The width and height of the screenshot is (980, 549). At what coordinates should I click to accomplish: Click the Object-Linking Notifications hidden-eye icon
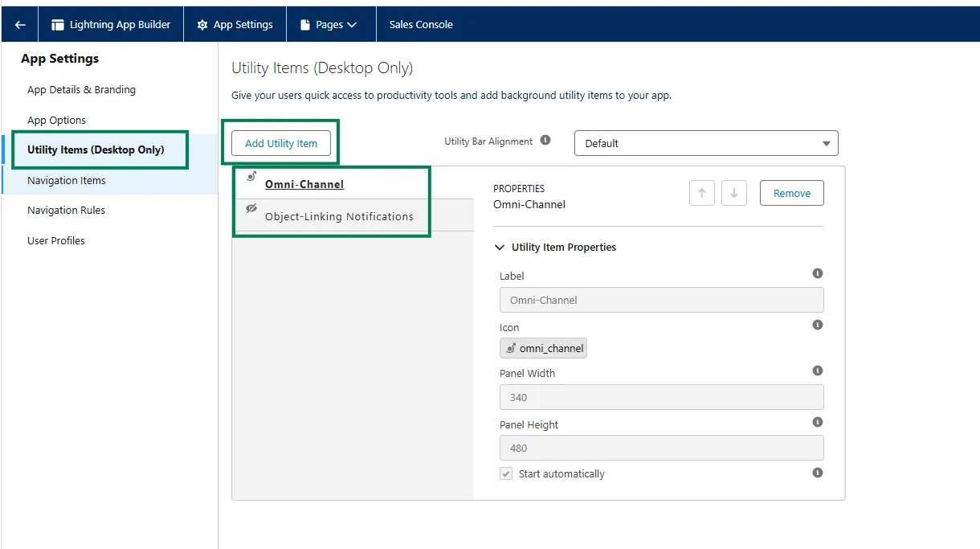point(251,208)
